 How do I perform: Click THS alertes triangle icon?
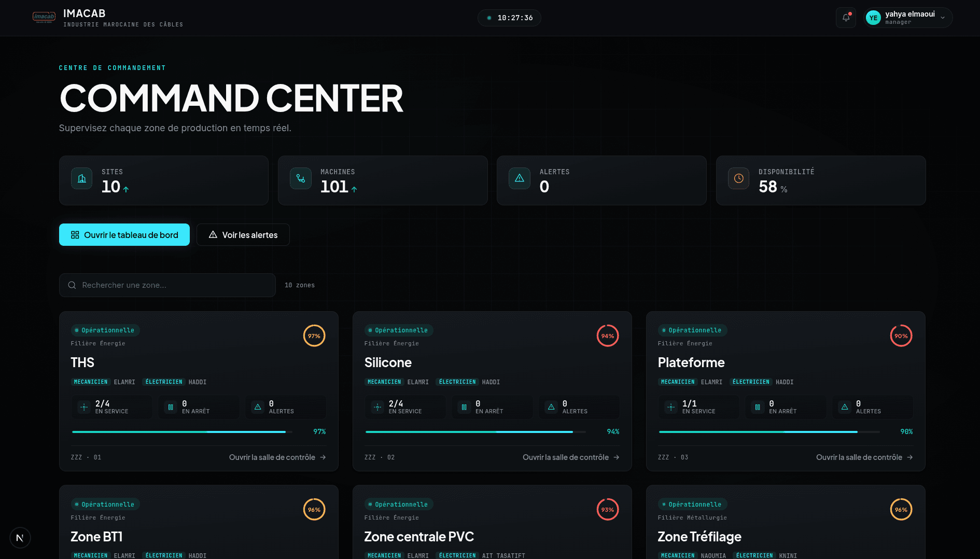(x=258, y=407)
